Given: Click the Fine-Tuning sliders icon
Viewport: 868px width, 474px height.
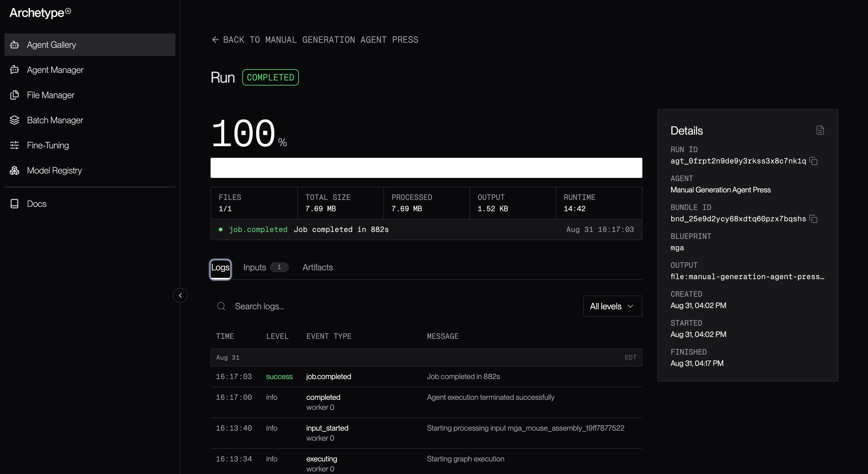Looking at the screenshot, I should coord(14,145).
